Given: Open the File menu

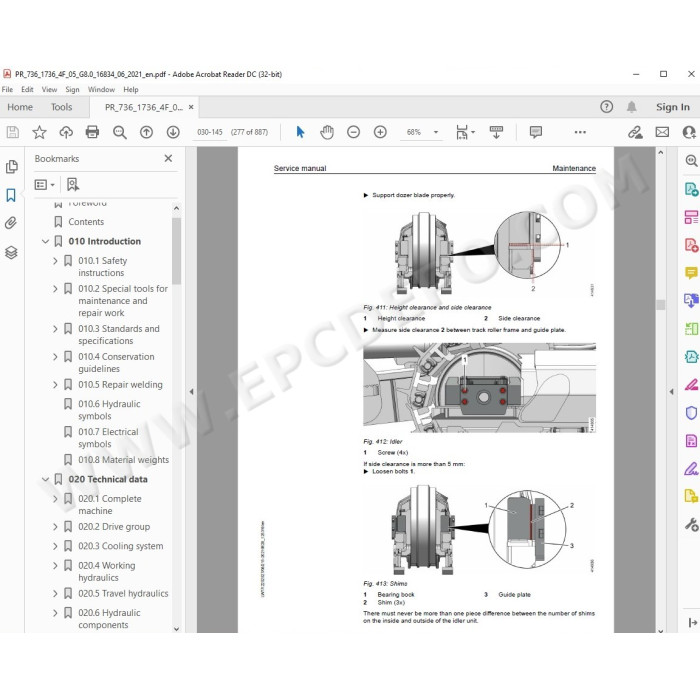Looking at the screenshot, I should click(x=8, y=89).
